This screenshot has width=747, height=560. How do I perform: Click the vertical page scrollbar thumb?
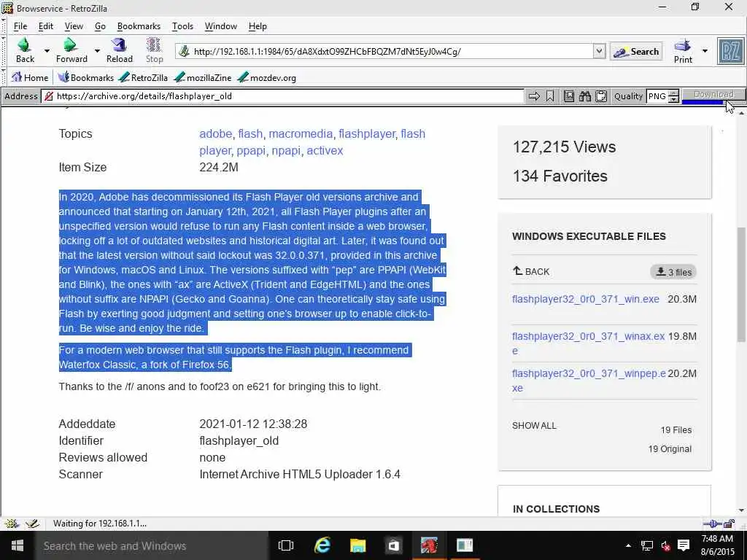741,284
